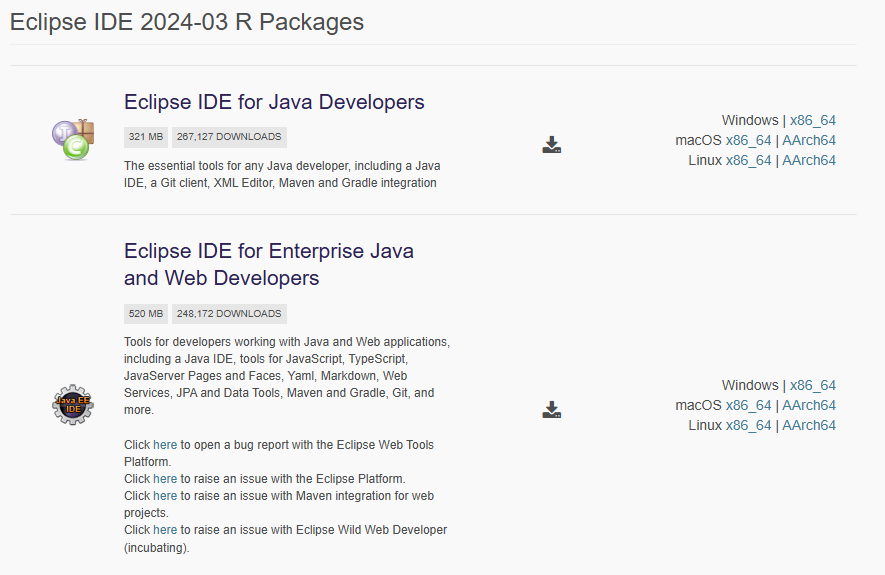Click the download icon for Java Developers
Image resolution: width=885 pixels, height=575 pixels.
pyautogui.click(x=551, y=144)
